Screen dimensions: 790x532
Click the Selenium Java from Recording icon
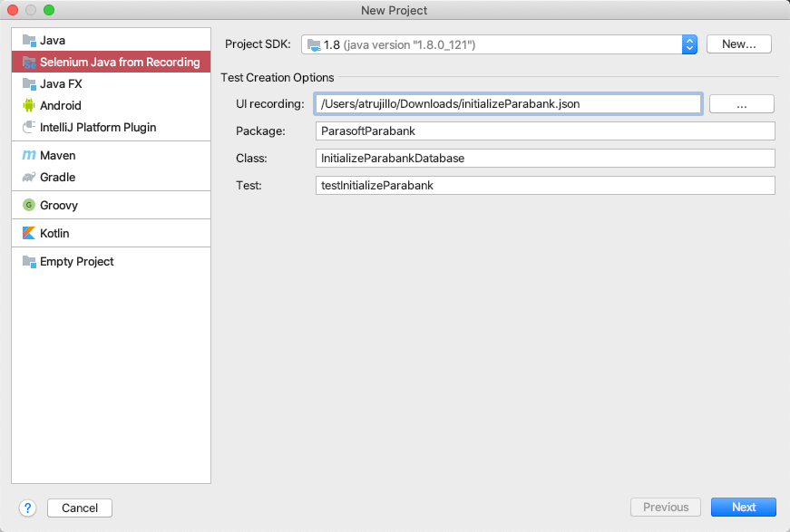[29, 63]
